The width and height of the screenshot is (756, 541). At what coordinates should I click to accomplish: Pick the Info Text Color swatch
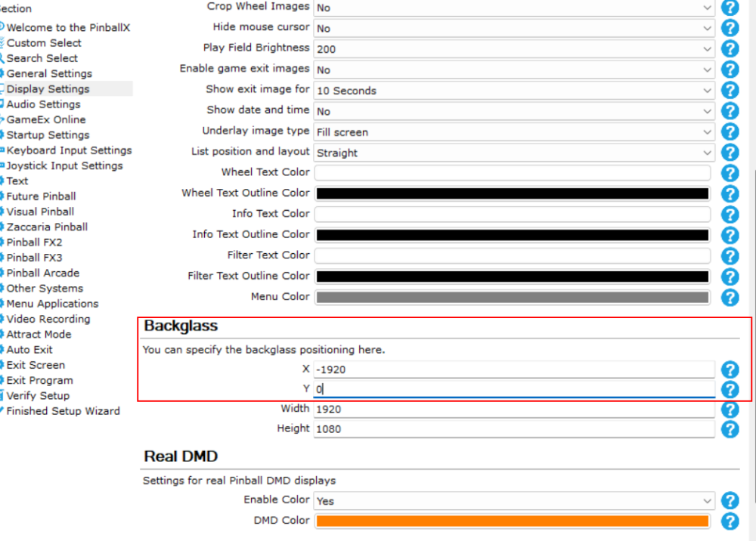(x=513, y=215)
